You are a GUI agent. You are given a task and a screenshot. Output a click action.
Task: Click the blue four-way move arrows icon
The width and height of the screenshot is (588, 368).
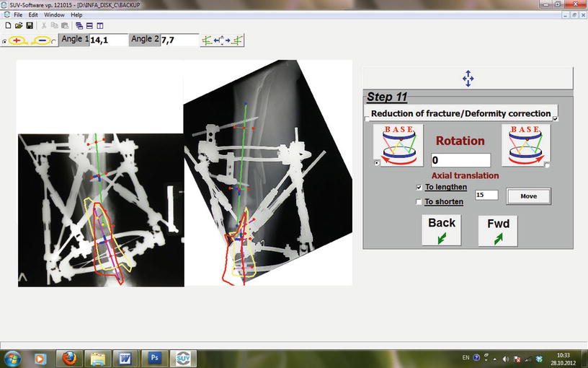[468, 79]
